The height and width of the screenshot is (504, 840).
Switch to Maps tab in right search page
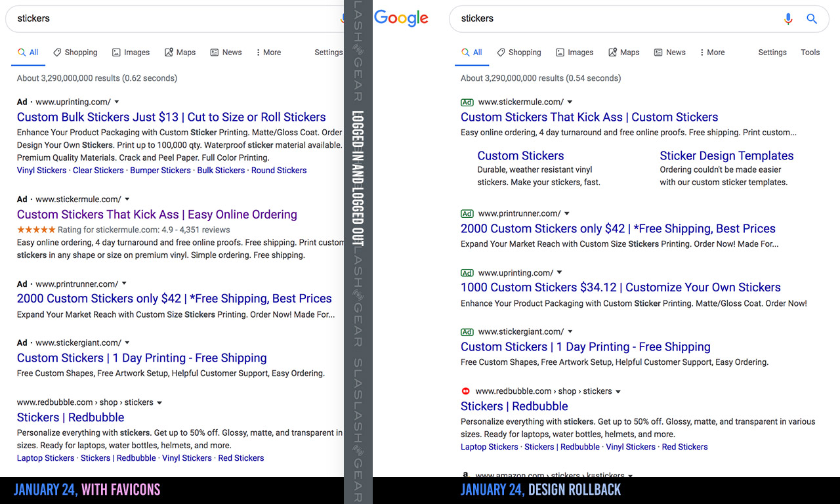click(623, 52)
